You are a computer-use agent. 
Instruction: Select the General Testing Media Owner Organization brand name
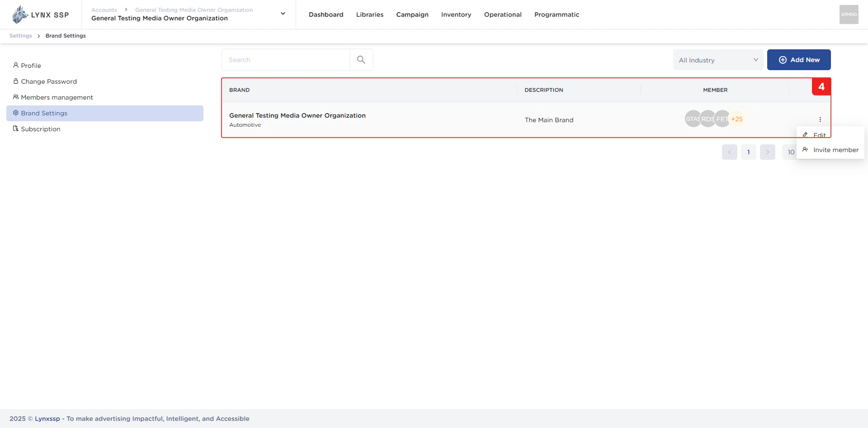(297, 115)
